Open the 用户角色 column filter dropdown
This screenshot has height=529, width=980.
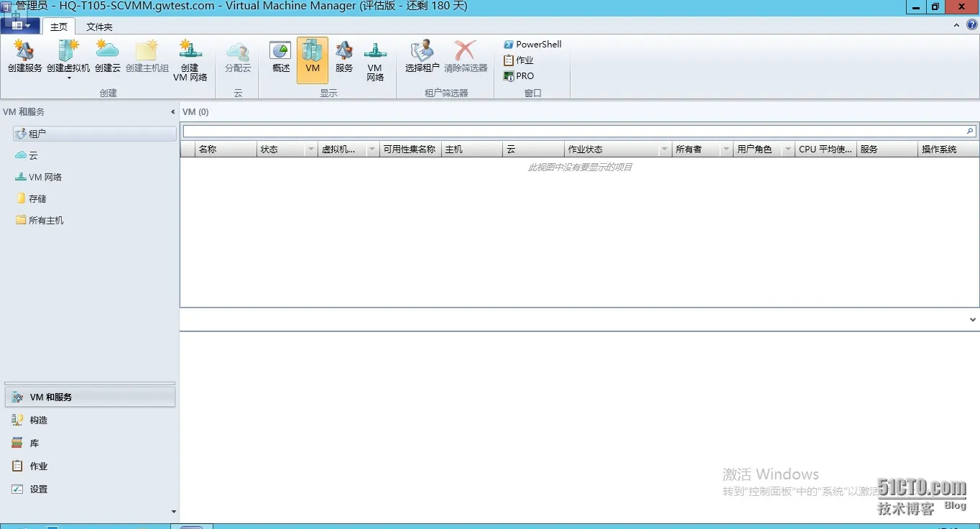coord(787,149)
